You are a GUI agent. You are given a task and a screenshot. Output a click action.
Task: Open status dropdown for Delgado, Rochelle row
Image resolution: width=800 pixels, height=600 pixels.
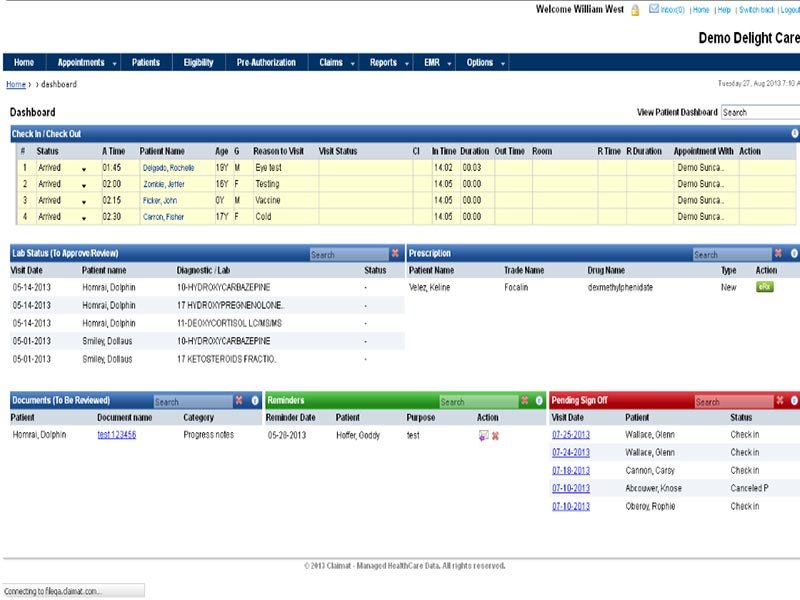click(x=84, y=168)
